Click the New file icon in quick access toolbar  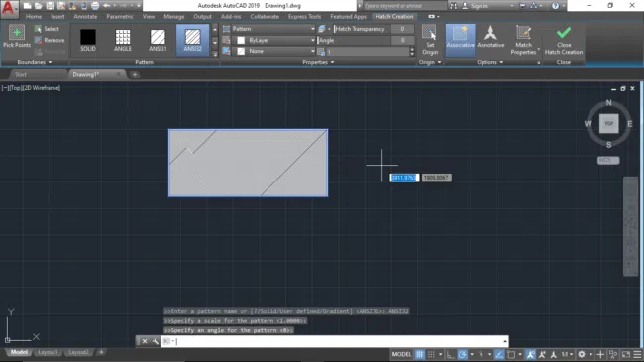click(27, 6)
